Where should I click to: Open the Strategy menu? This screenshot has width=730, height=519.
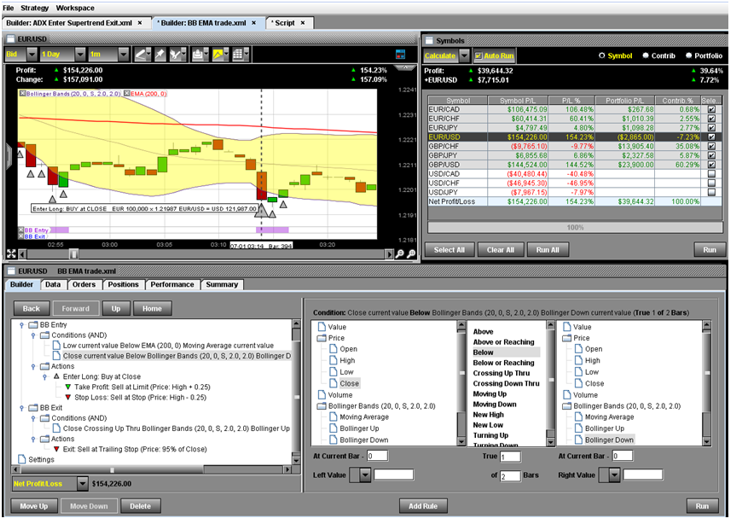34,7
